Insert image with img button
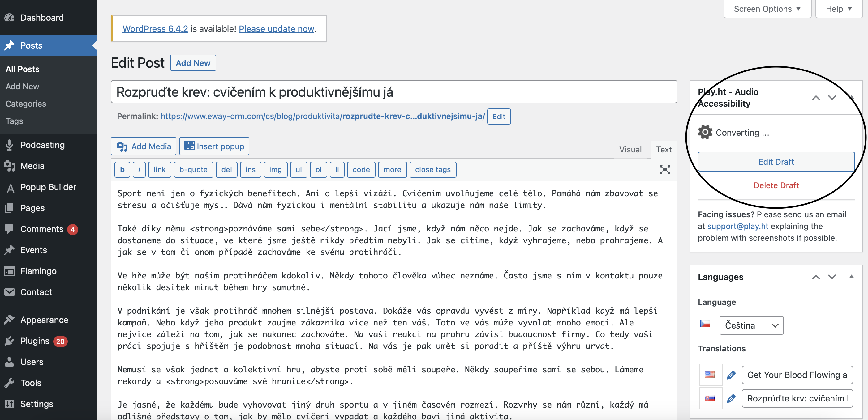The height and width of the screenshot is (420, 868). (275, 170)
